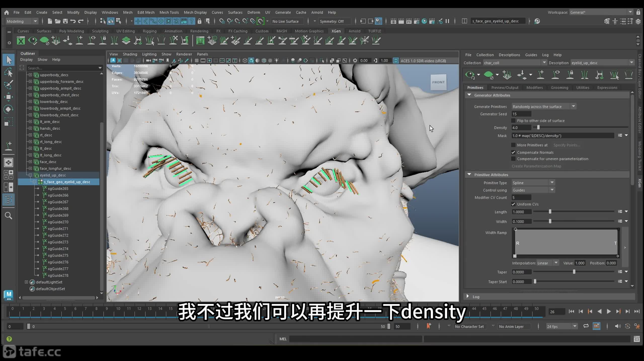The image size is (644, 361).
Task: Activate the Move tool in toolbox
Action: 9,97
